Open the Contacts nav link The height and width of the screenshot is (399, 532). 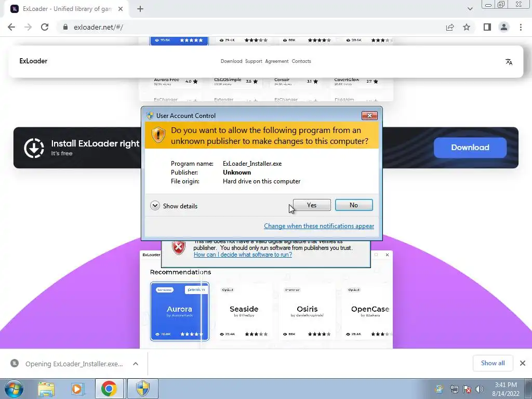[301, 61]
